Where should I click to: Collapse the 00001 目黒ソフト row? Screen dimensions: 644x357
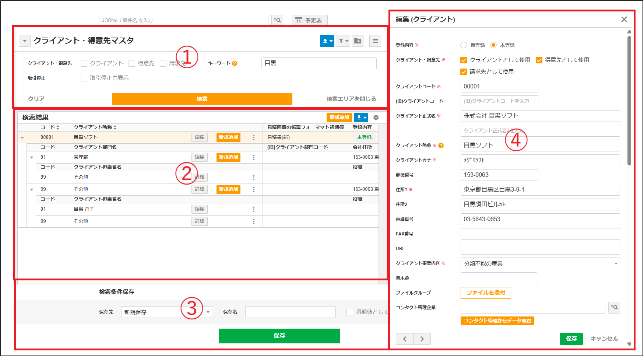[x=22, y=137]
